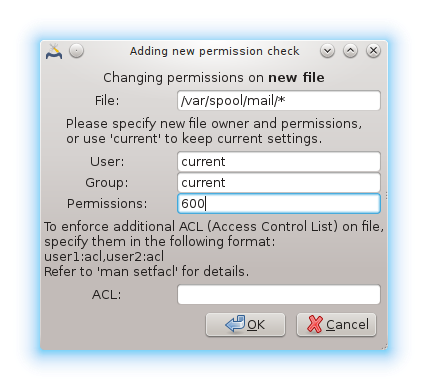Image resolution: width=428 pixels, height=390 pixels.
Task: Select the User field containing current
Action: (279, 162)
